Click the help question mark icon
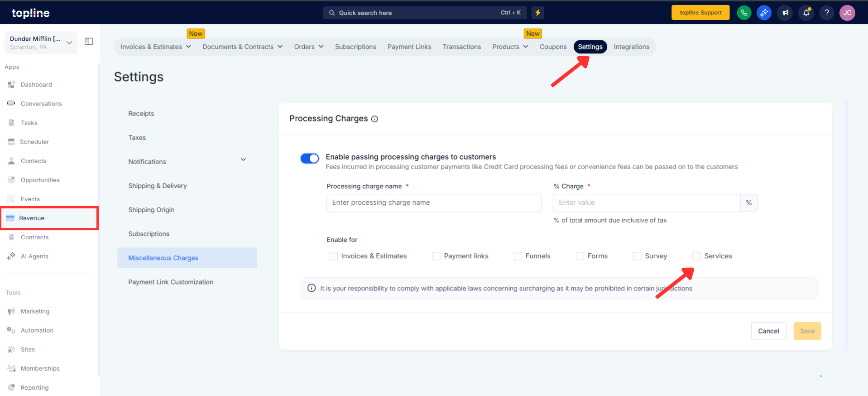The image size is (868, 396). coord(827,13)
